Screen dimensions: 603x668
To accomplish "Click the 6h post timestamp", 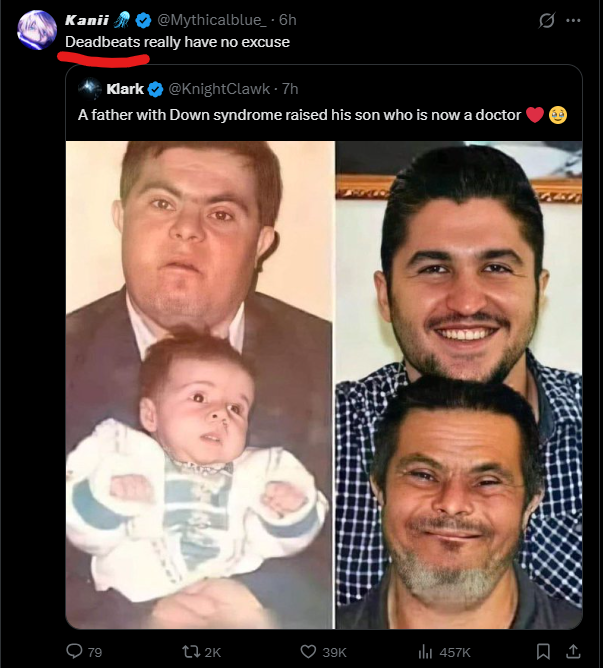I will pos(288,20).
